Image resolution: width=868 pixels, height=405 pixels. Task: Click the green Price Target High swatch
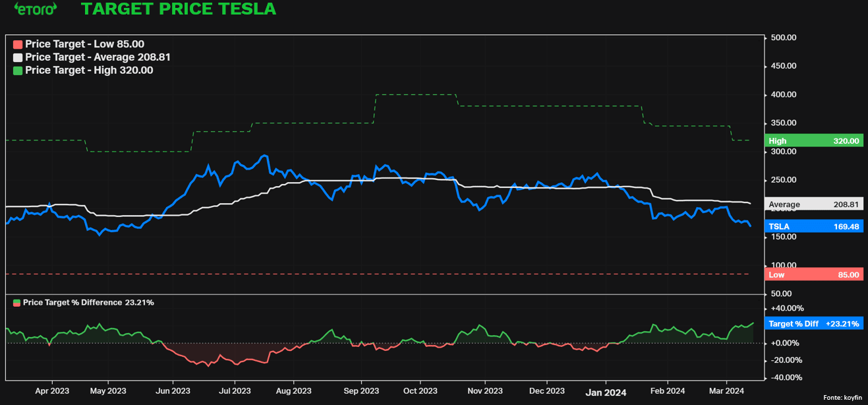pyautogui.click(x=18, y=71)
